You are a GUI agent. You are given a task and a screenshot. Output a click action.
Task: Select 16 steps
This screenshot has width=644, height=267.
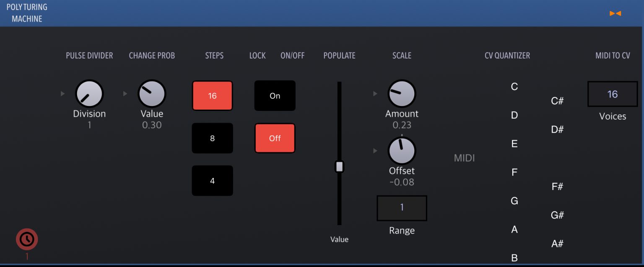[212, 96]
